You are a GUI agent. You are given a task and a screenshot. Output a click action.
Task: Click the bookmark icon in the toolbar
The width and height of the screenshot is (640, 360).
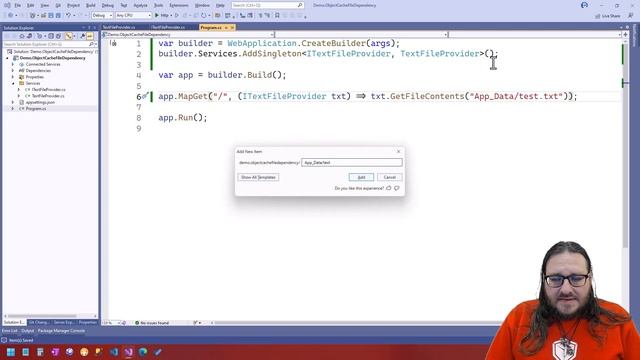click(x=277, y=15)
